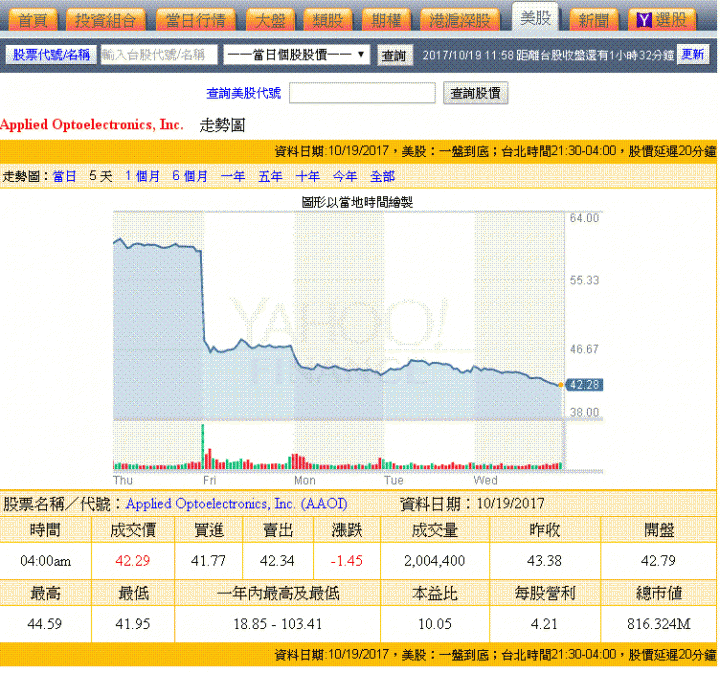
Task: Open the Applied Optoelectronics, Inc. (AAOI) link
Action: 236,504
